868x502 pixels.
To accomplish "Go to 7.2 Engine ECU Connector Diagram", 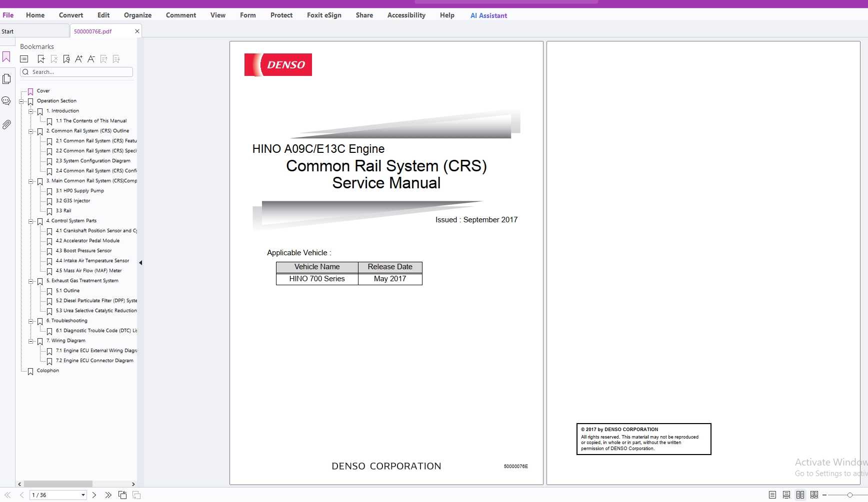I will pyautogui.click(x=94, y=361).
